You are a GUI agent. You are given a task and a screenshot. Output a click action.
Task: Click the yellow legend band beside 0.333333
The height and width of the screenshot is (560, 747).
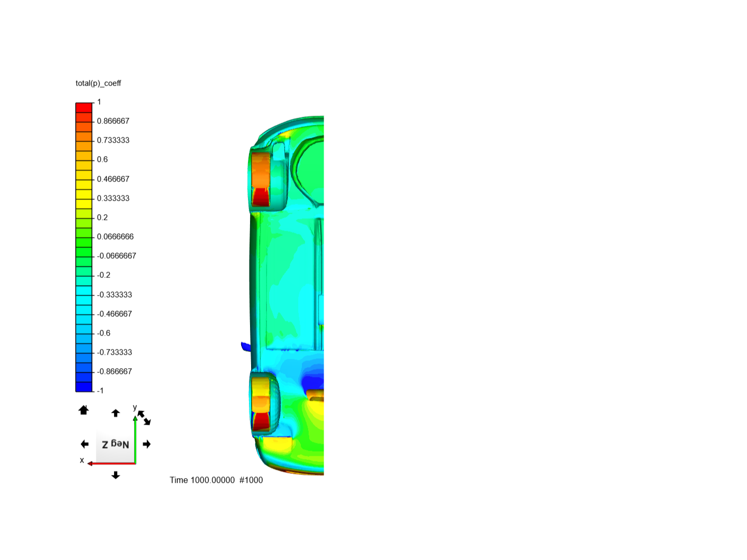click(x=84, y=194)
